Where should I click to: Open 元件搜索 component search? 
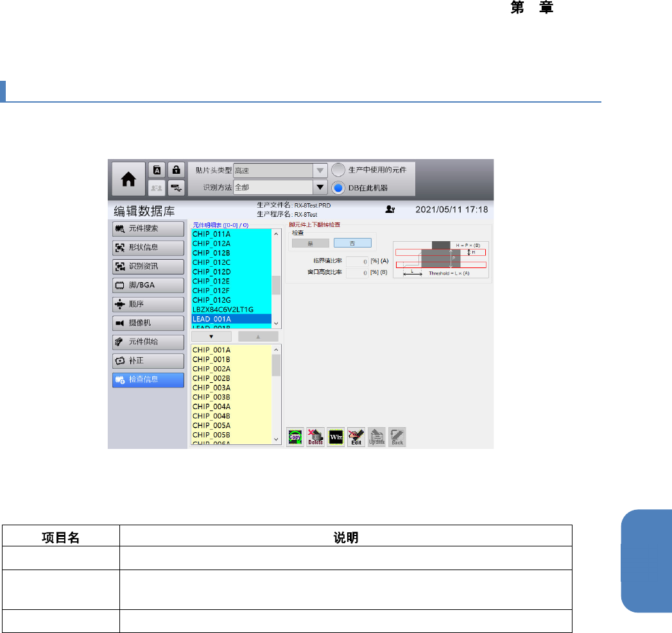tap(148, 229)
